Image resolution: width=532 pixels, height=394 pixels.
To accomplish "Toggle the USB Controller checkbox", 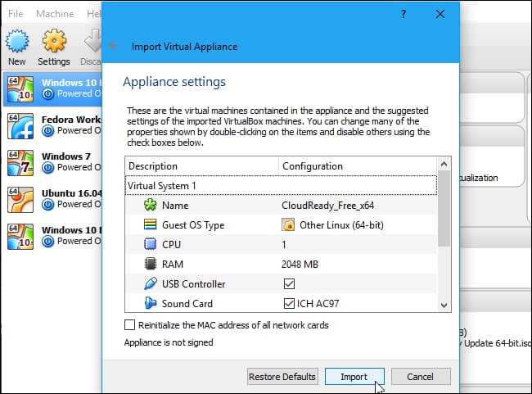I will (x=288, y=284).
